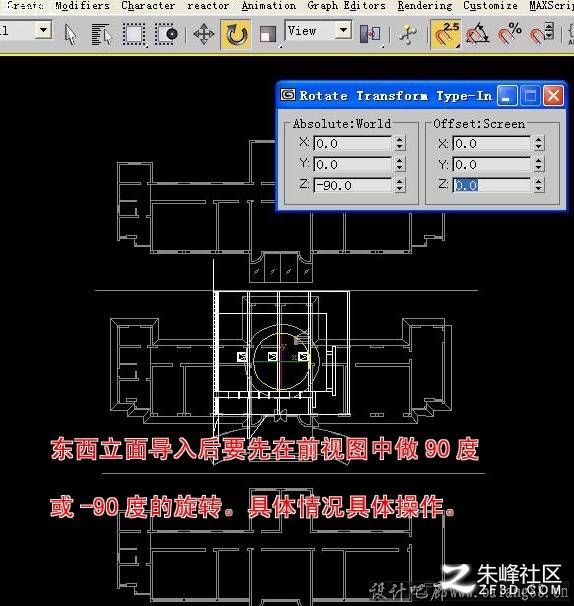Toggle the 2.5 Snaps magnet button
This screenshot has width=574, height=606.
[x=445, y=34]
